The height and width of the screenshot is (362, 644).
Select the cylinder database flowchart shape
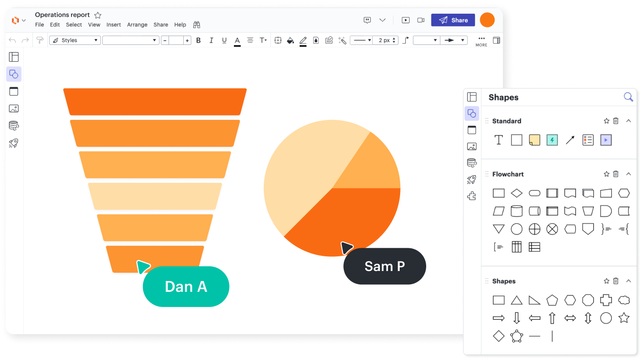click(517, 211)
